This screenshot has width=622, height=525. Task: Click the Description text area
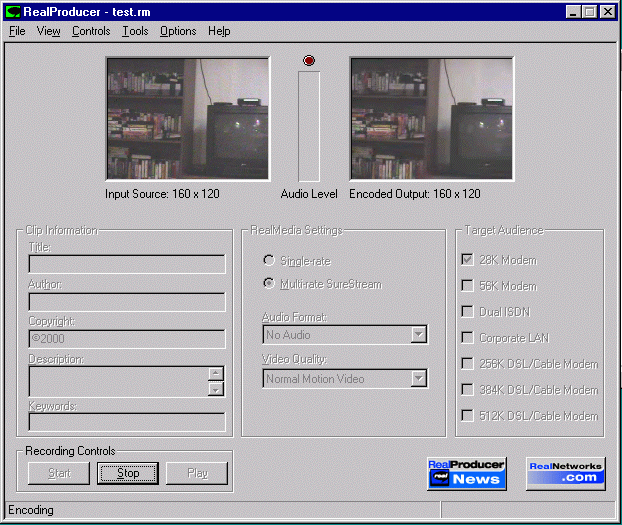tap(118, 381)
